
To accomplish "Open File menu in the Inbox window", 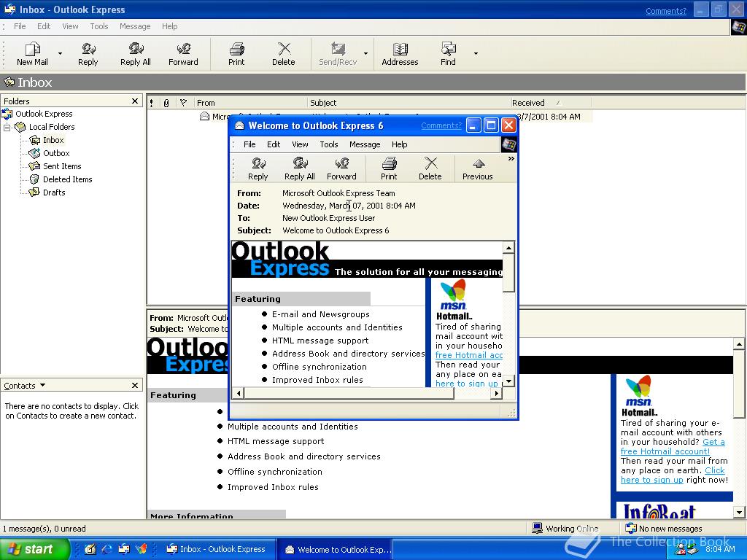I will tap(20, 26).
